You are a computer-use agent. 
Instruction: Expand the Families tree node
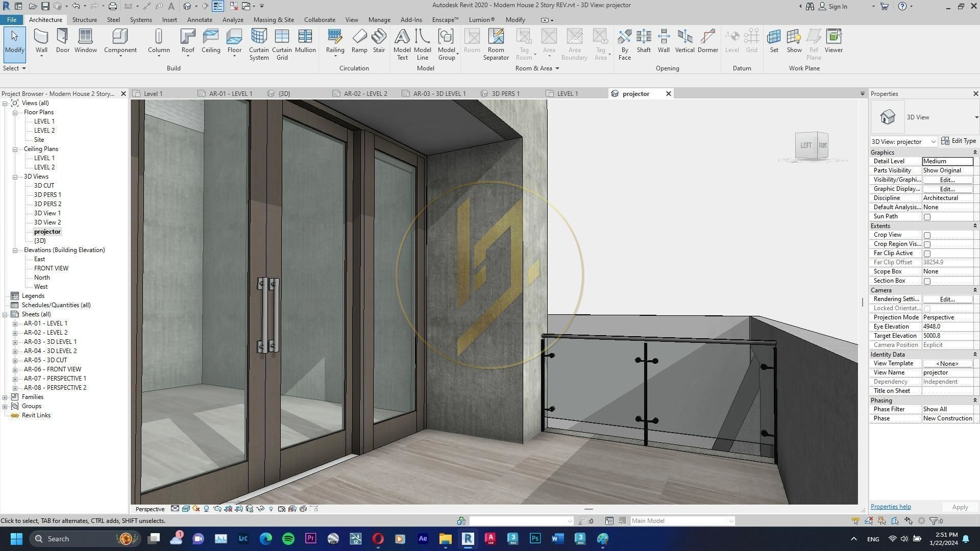(5, 397)
